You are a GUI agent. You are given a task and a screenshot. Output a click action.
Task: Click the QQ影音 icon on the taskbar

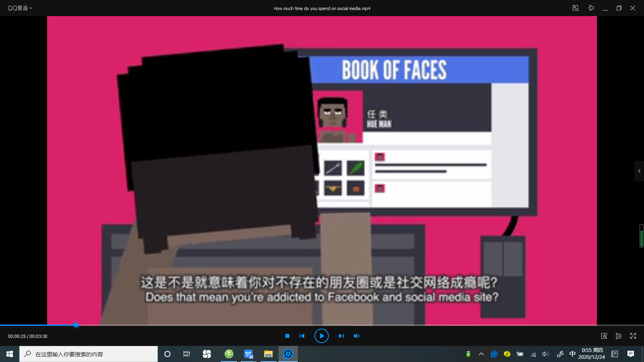pos(288,354)
